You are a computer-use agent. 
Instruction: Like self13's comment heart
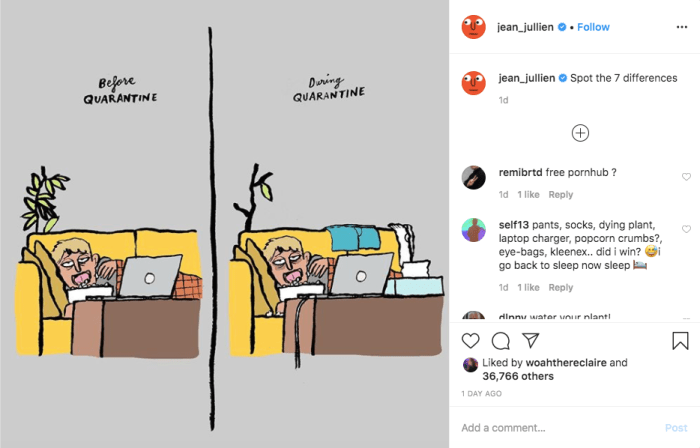(686, 229)
